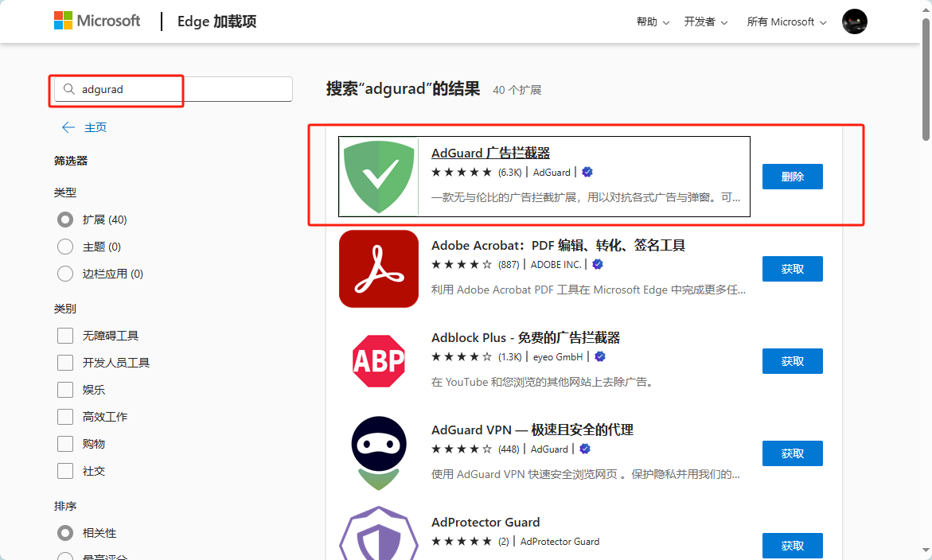Image resolution: width=932 pixels, height=560 pixels.
Task: Click Adobe Acrobat star rating
Action: click(x=462, y=264)
